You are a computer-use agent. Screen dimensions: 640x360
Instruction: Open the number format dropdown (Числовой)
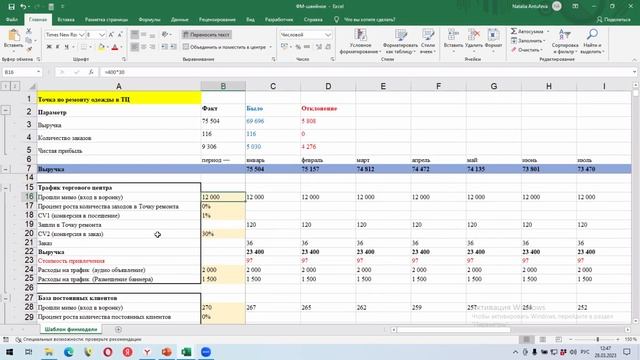[x=328, y=35]
